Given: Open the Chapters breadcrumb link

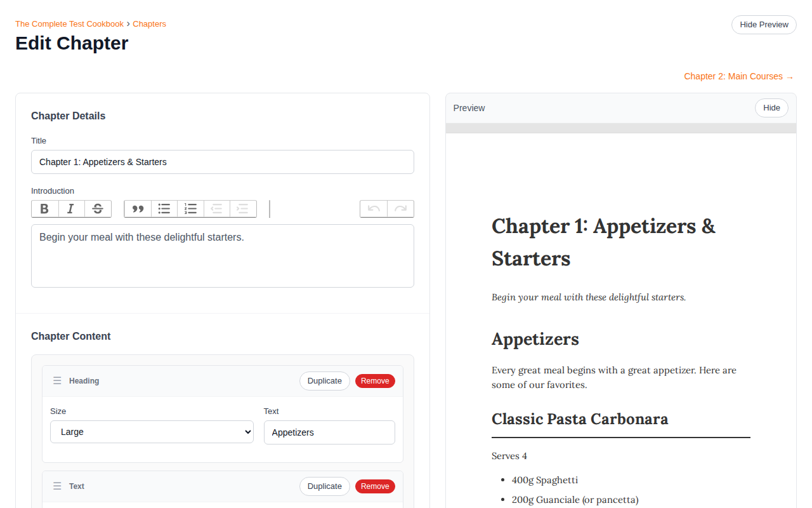Looking at the screenshot, I should [x=149, y=23].
